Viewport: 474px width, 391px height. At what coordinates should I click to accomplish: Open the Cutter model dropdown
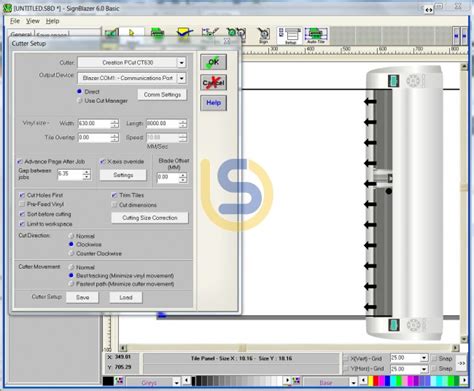click(181, 62)
